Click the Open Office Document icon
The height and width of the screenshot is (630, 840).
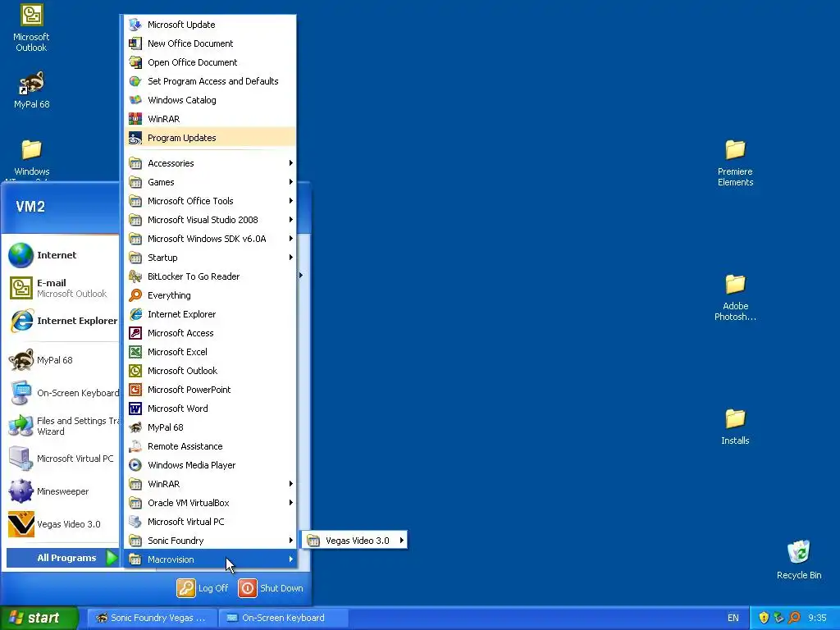[x=135, y=62]
